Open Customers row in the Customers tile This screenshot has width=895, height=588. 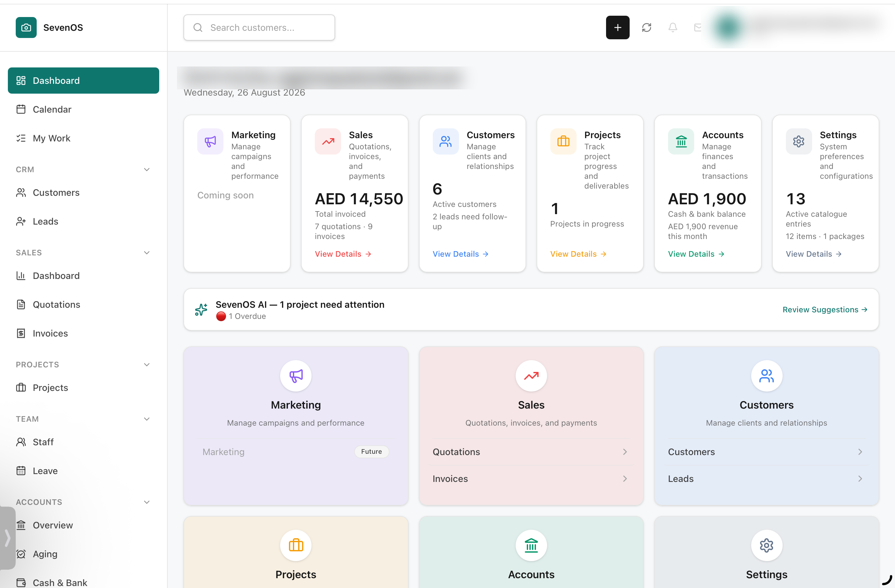click(x=767, y=451)
